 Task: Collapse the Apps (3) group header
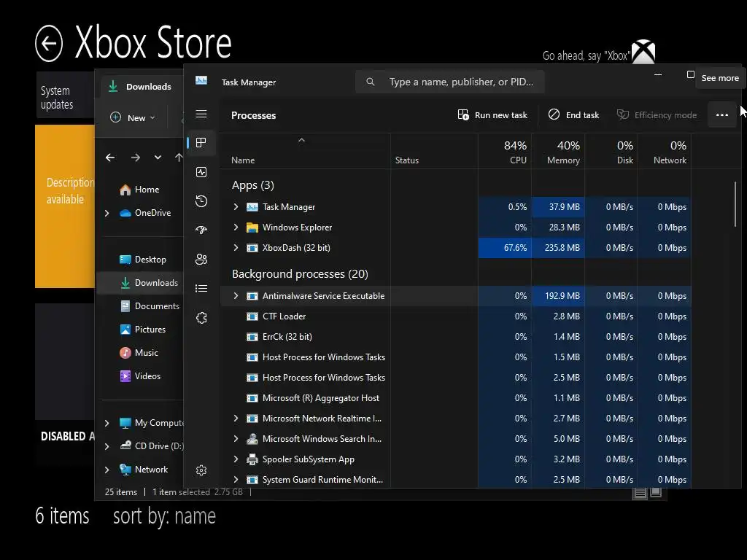(x=253, y=184)
